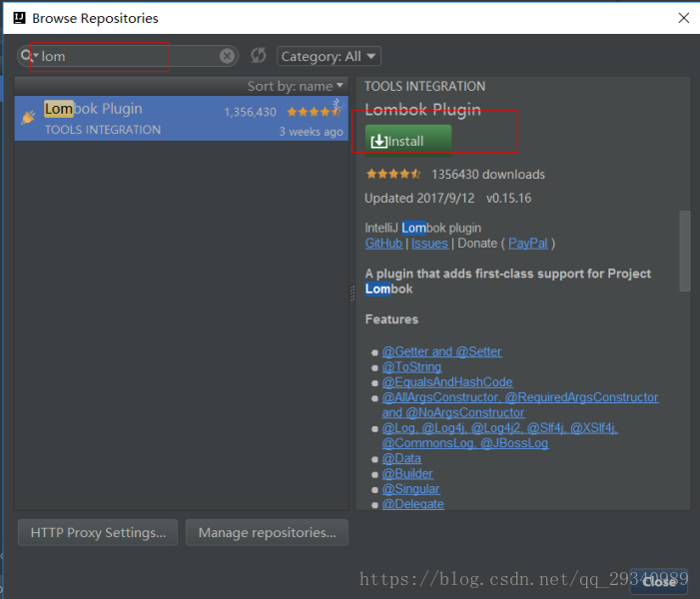Viewport: 700px width, 599px height.
Task: Click the '1356430 downloads' text
Action: point(488,174)
